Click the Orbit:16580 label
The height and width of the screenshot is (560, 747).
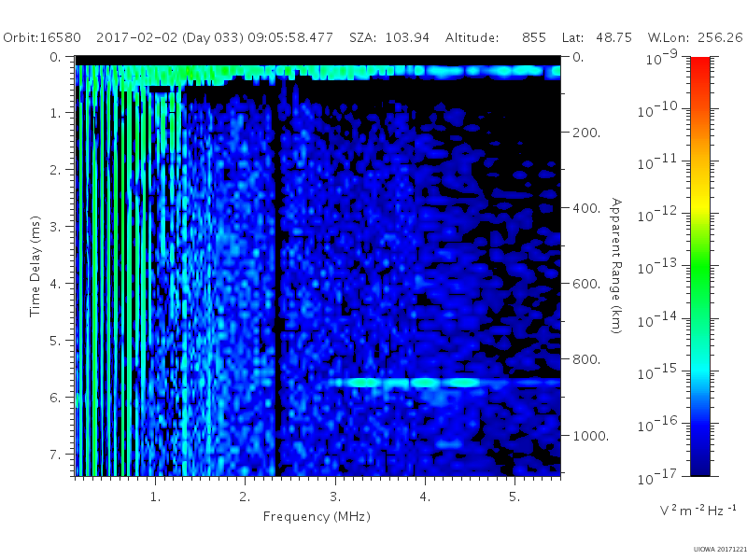click(42, 37)
